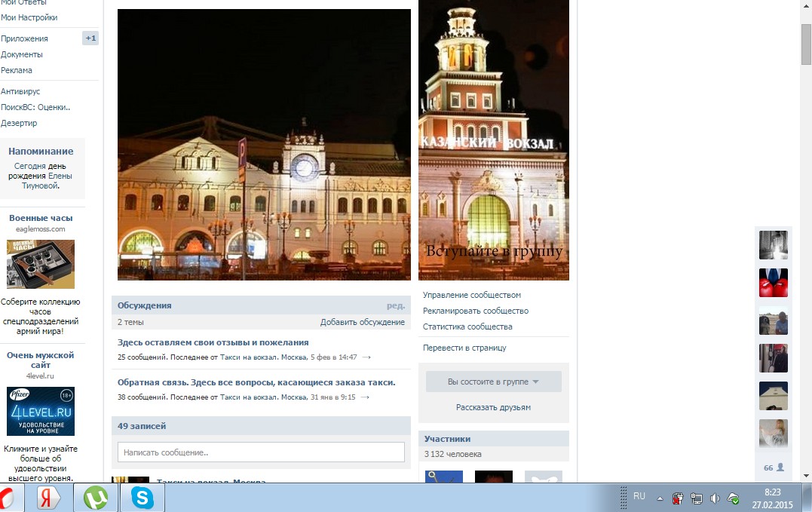
Task: Open Yandex browser taskbar icon
Action: (47, 498)
